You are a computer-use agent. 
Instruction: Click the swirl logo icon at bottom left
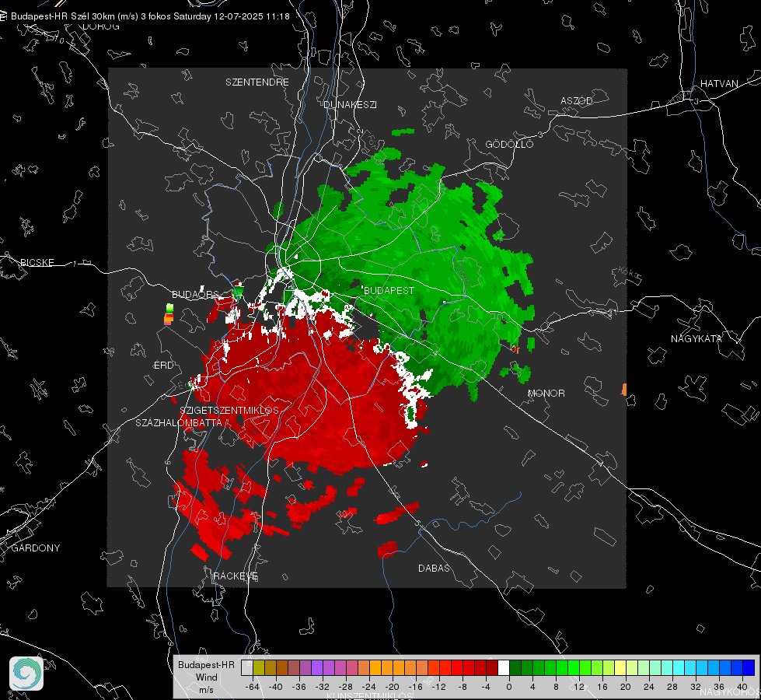pyautogui.click(x=26, y=674)
